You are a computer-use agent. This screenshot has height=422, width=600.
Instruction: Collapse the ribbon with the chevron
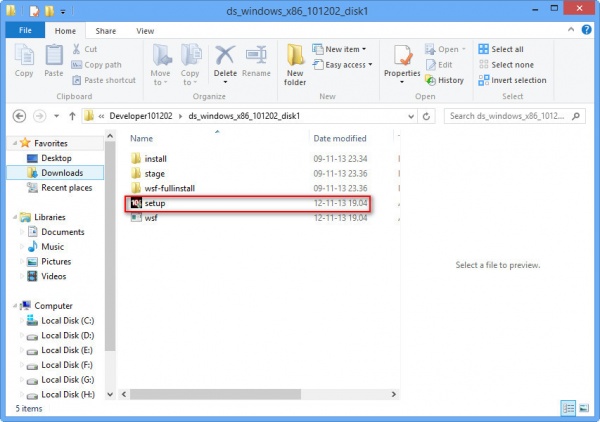571,29
